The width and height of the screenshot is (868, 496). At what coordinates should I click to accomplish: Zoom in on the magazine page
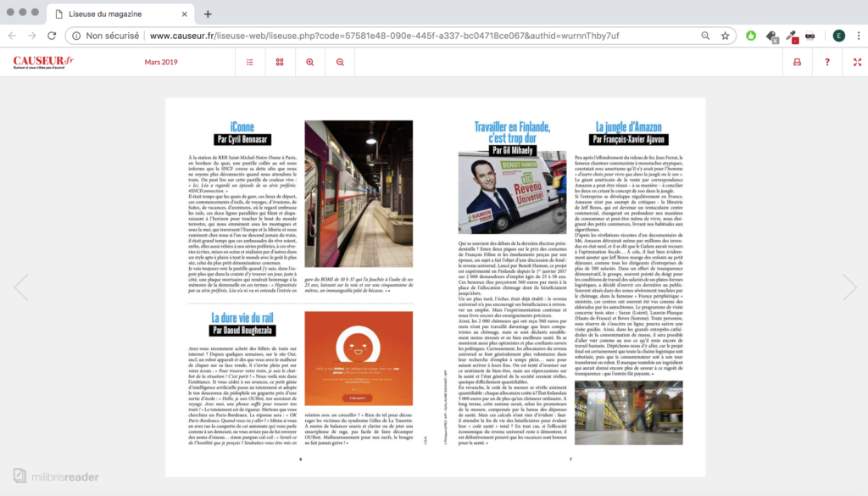tap(310, 62)
